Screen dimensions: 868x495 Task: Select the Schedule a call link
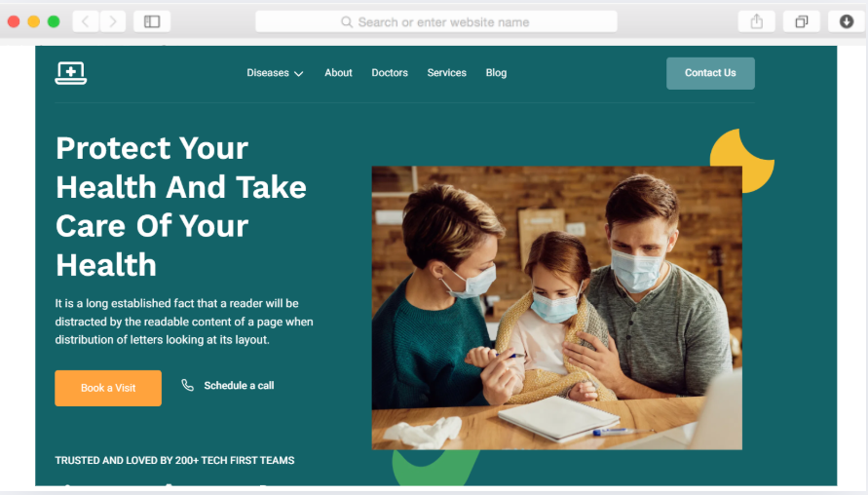click(x=239, y=385)
